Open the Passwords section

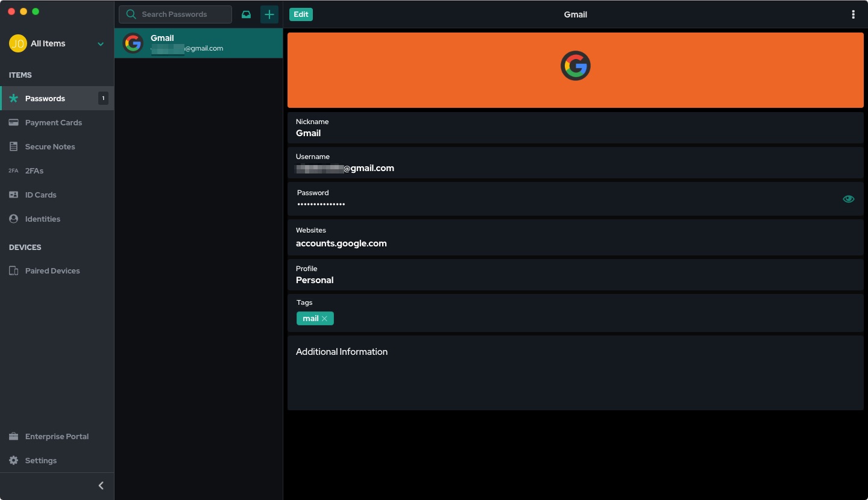pos(57,98)
